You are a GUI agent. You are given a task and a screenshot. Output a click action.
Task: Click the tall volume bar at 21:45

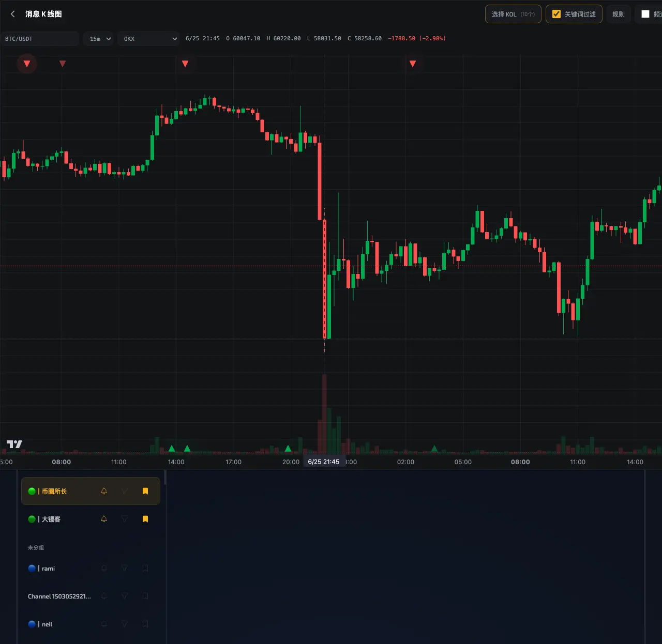click(324, 413)
